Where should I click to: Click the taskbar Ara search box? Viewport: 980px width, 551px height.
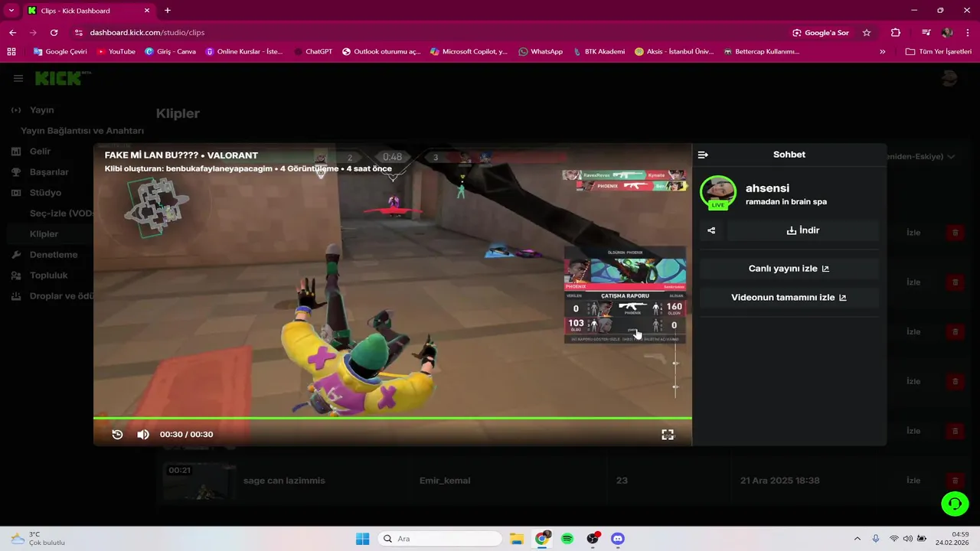tap(440, 539)
